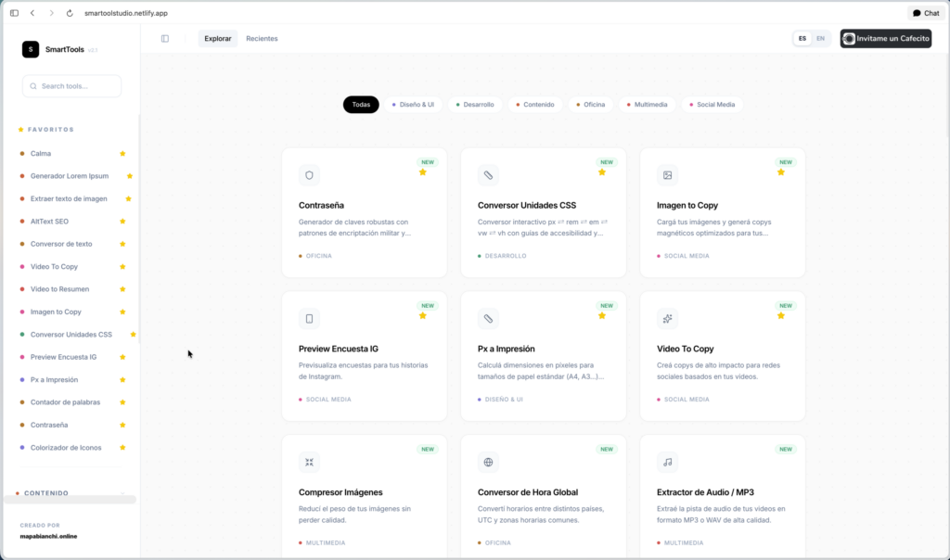Filter tools by Multimedia

tap(647, 105)
